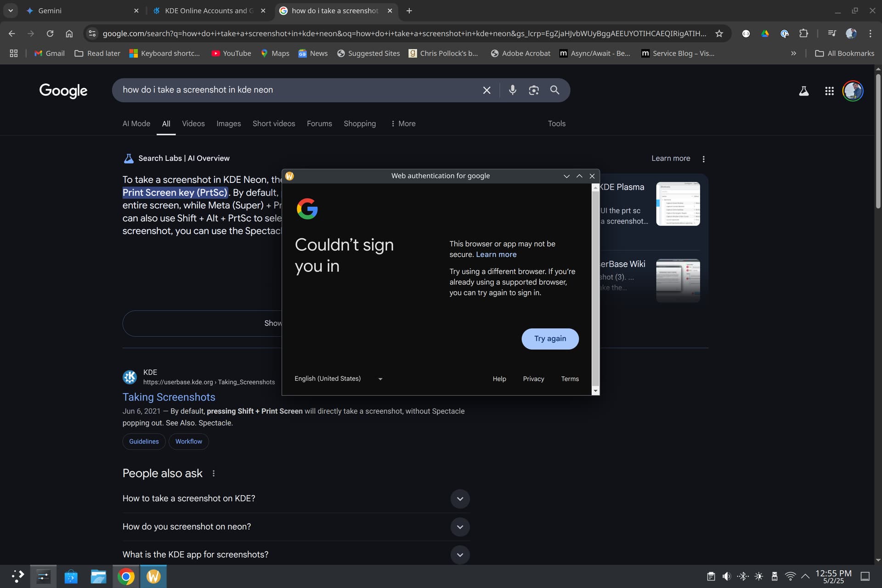Go back to previous page

[12, 34]
